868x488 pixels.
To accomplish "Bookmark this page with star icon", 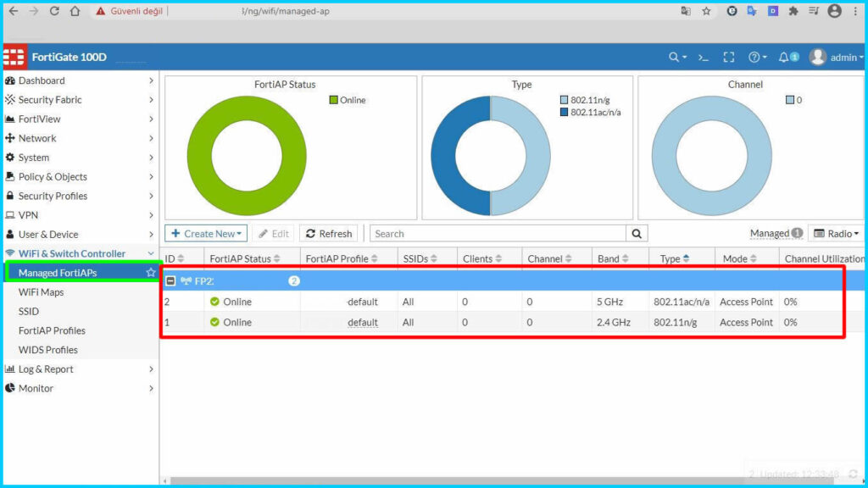I will coord(706,11).
